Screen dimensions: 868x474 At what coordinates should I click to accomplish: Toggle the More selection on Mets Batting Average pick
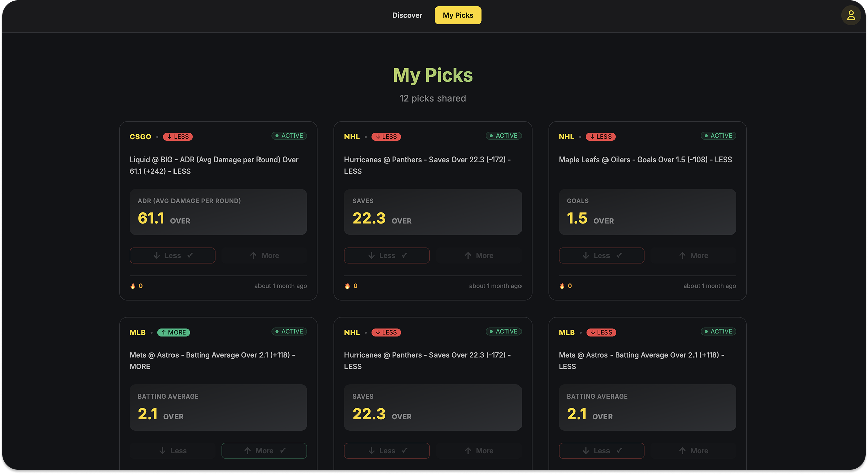pyautogui.click(x=264, y=450)
